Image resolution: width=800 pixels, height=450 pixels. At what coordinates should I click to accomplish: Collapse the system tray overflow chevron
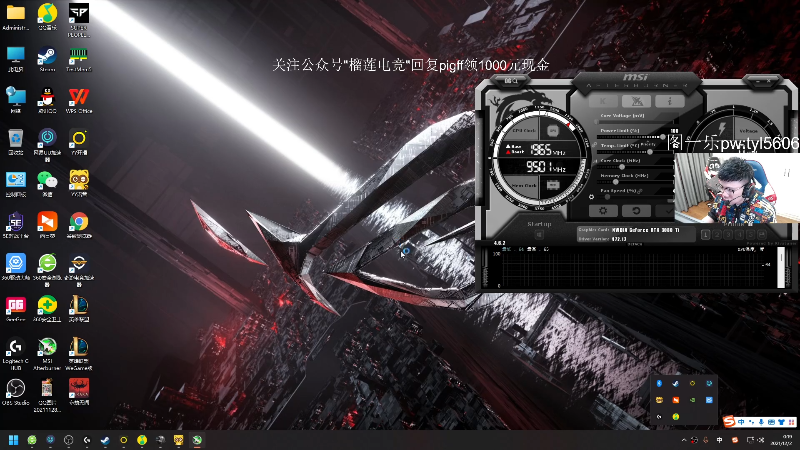coord(684,440)
